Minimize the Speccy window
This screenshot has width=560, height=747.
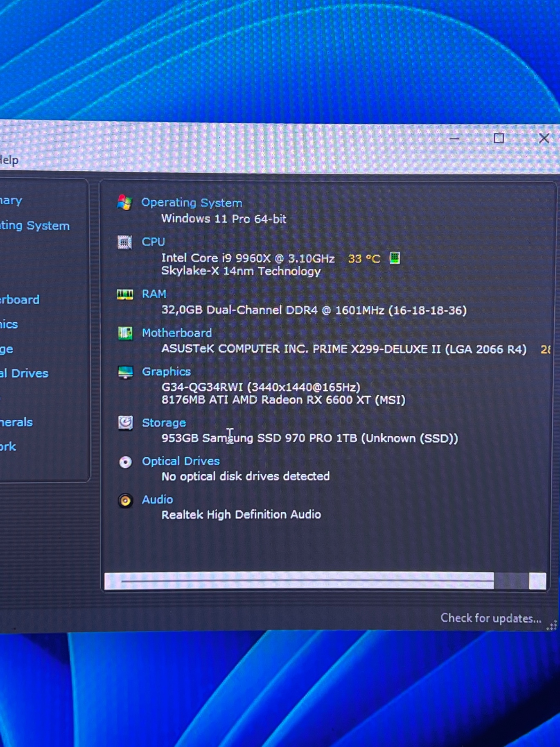pos(454,138)
